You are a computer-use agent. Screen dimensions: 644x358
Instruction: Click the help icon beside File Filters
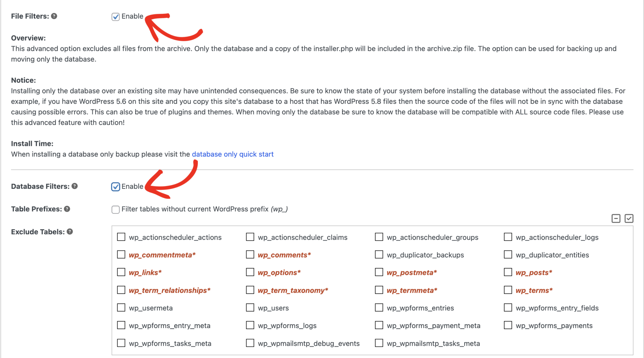pos(54,16)
